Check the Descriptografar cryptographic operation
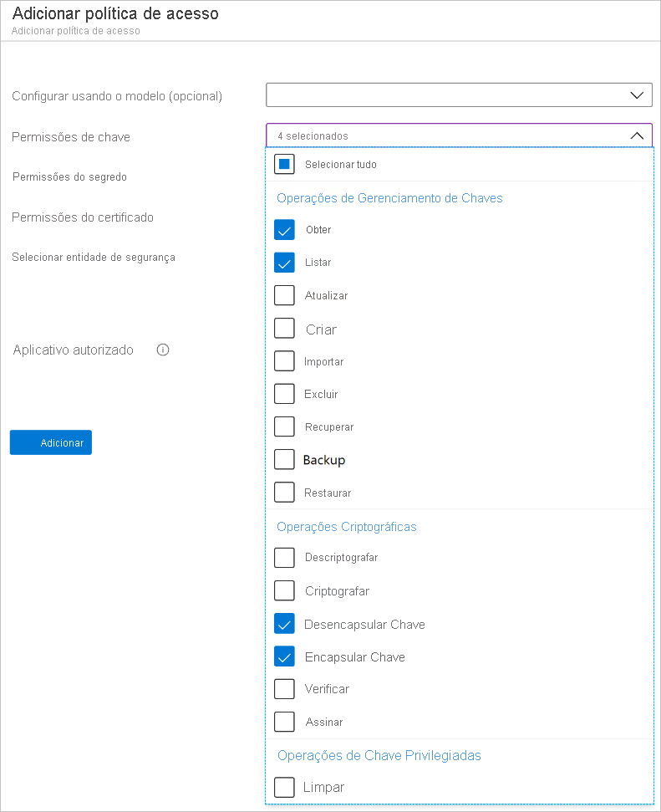This screenshot has height=812, width=661. coord(284,558)
